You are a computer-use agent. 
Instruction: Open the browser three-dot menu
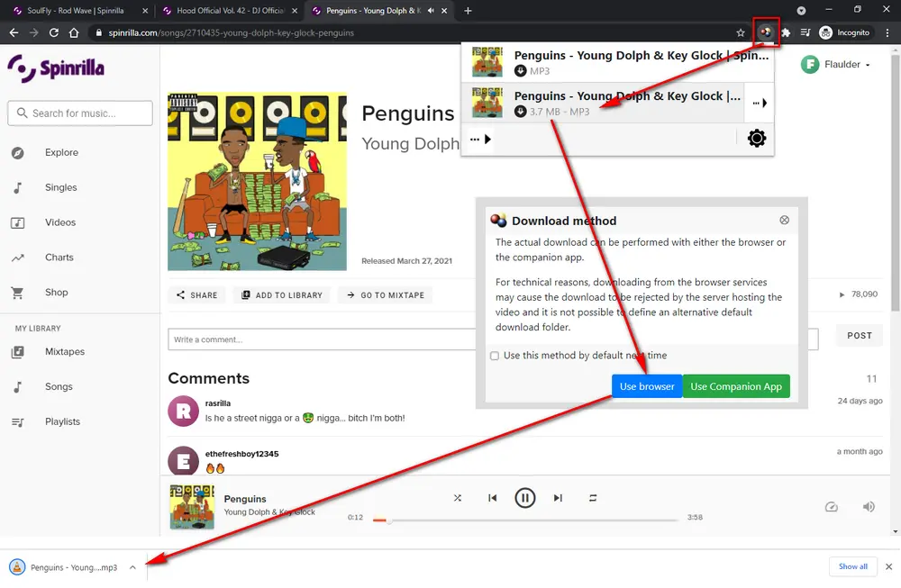click(x=887, y=32)
